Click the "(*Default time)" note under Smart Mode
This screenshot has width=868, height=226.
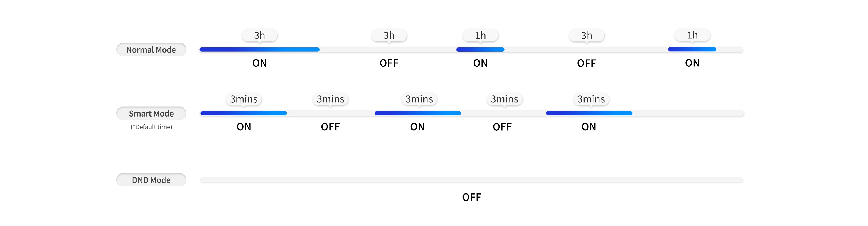point(151,127)
